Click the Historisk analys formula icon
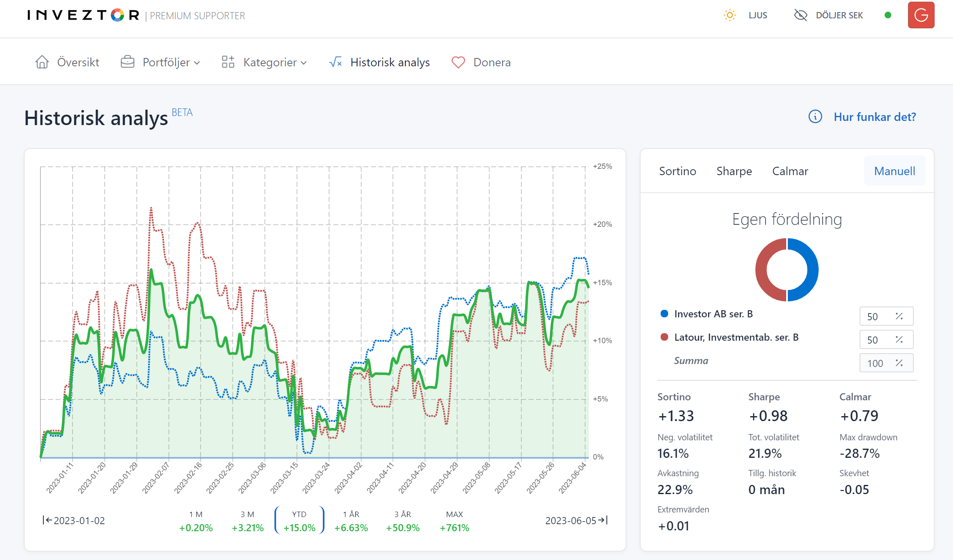Image resolution: width=953 pixels, height=560 pixels. pyautogui.click(x=336, y=62)
